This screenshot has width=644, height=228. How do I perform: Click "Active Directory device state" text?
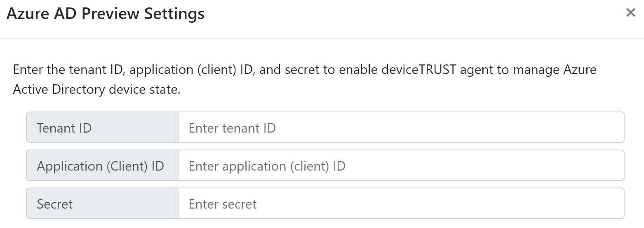[96, 90]
